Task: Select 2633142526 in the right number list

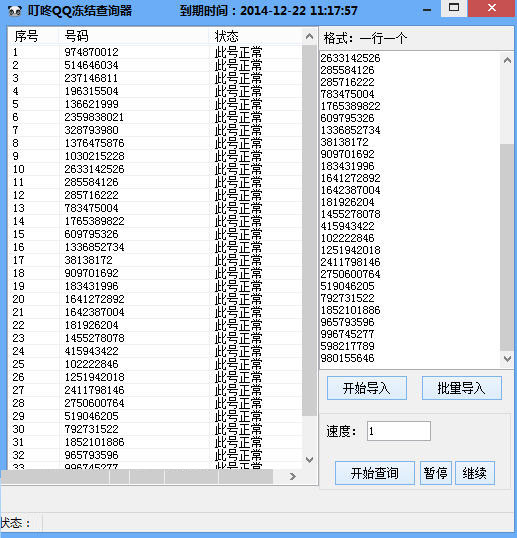Action: point(350,58)
